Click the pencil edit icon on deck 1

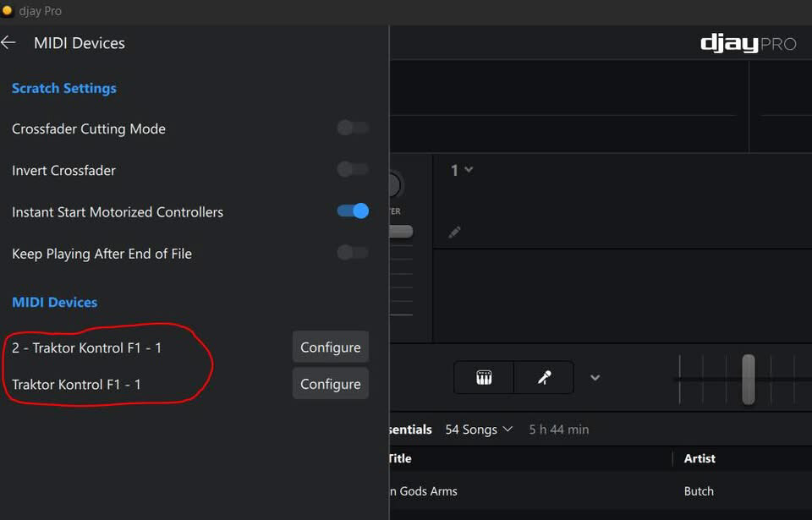[x=454, y=232]
